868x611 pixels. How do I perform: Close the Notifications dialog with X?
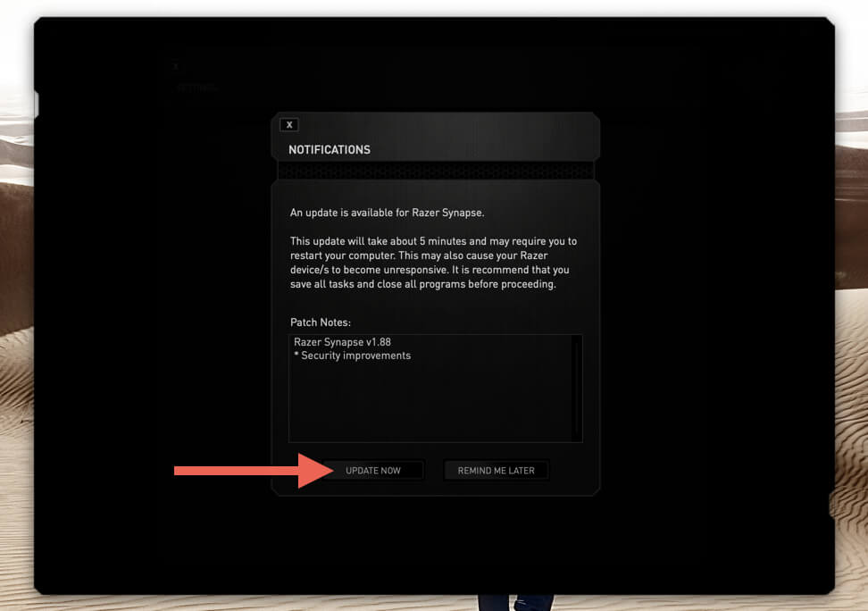[x=289, y=125]
